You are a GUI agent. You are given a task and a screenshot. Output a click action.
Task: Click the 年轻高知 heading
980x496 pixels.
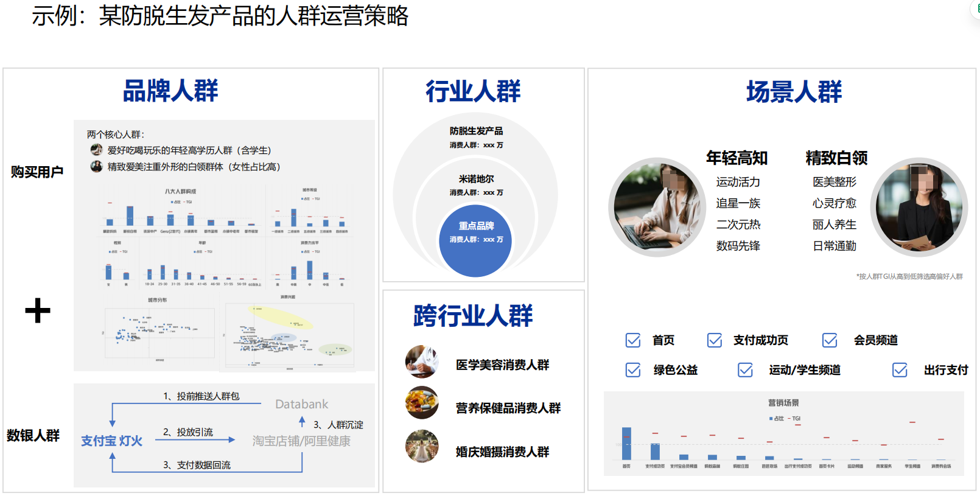click(737, 158)
